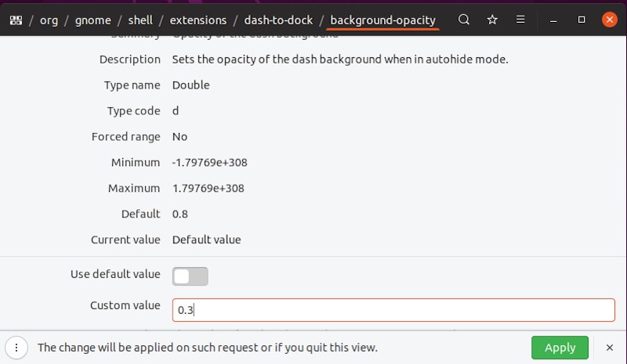Apply the pending change
This screenshot has width=627, height=364.
click(560, 348)
